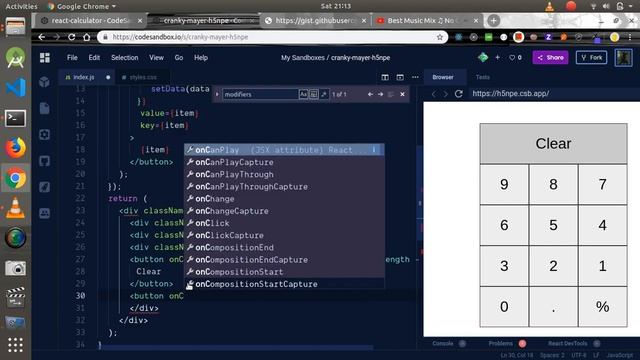
Task: Click the green deploy icon in the header
Action: [x=483, y=58]
